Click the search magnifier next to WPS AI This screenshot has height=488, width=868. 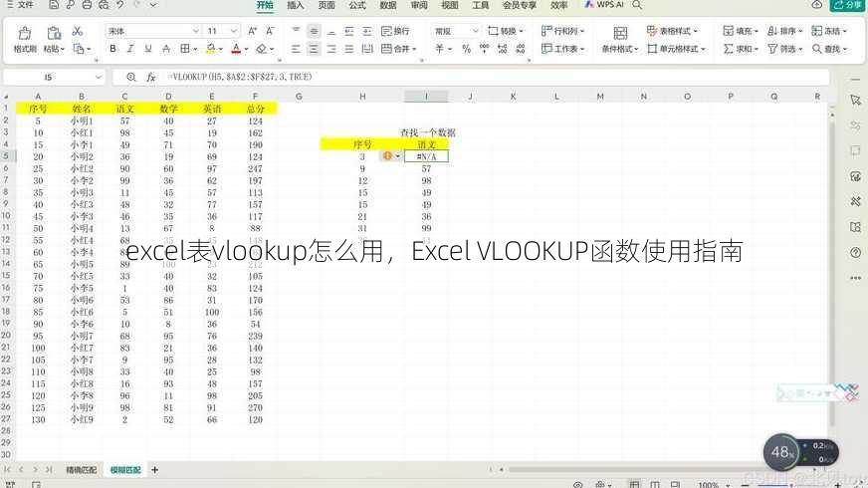pyautogui.click(x=637, y=4)
